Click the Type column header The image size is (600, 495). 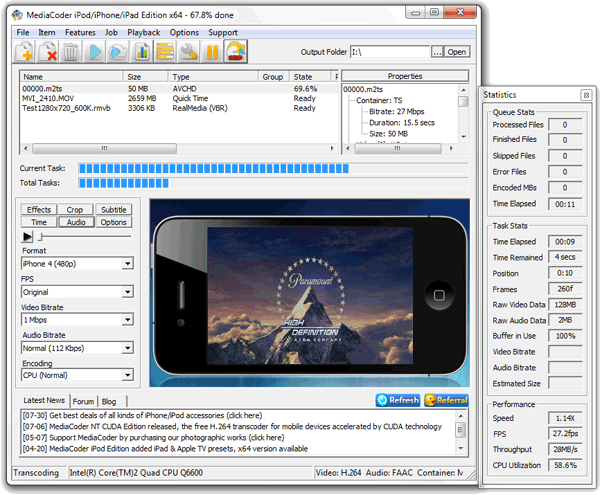coord(213,77)
